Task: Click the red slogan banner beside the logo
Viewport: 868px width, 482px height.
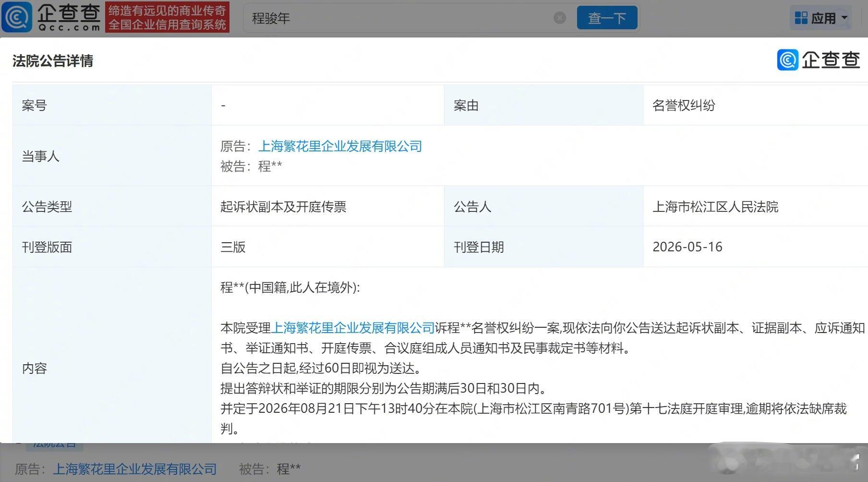Action: click(x=167, y=17)
